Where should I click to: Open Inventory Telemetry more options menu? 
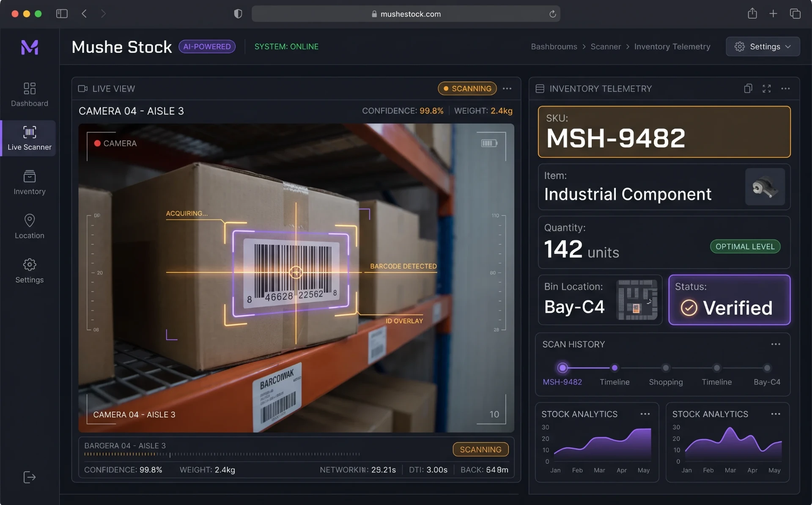point(786,88)
